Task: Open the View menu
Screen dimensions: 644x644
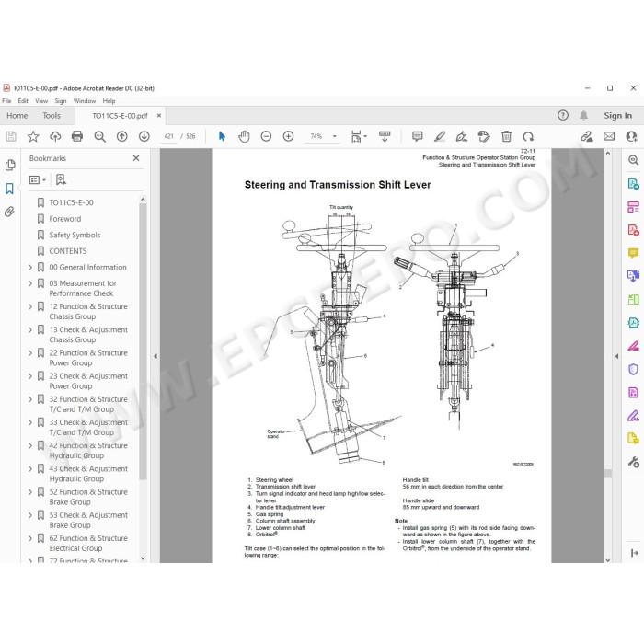Action: (41, 101)
